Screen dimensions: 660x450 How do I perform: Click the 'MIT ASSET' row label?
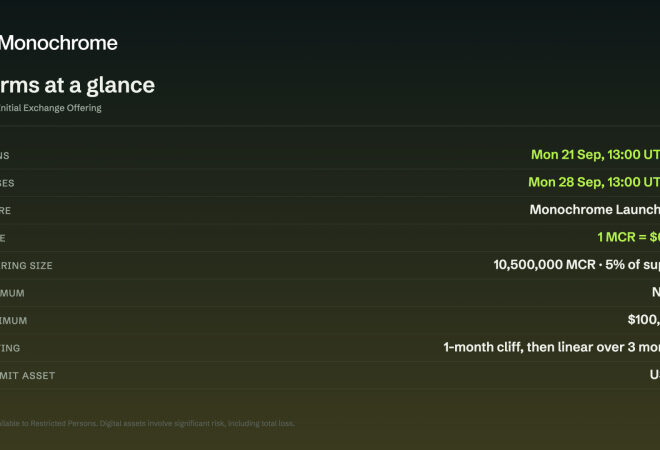[27, 375]
